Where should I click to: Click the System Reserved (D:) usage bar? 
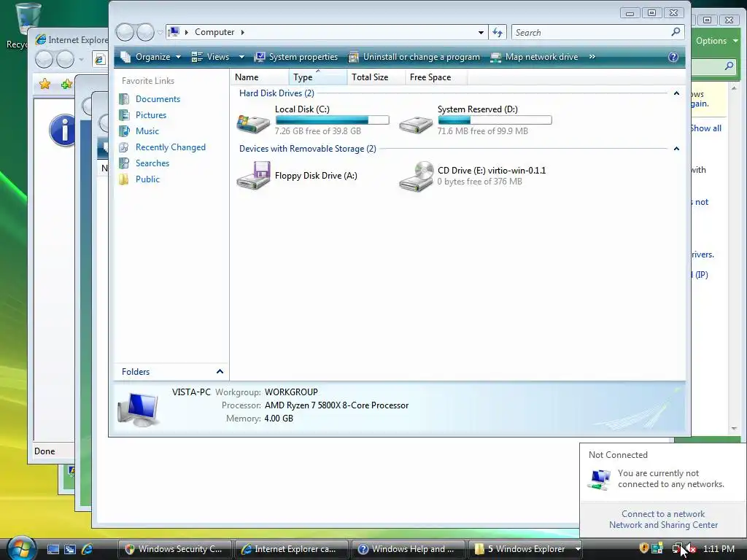tap(495, 120)
